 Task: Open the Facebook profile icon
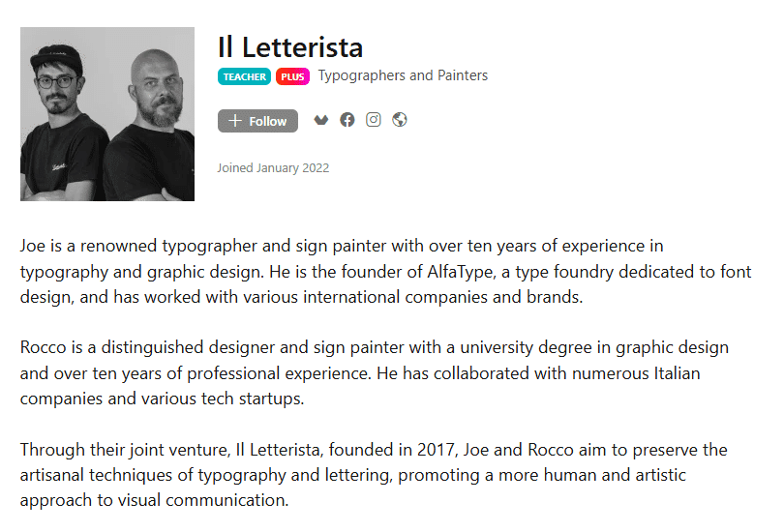coord(347,120)
